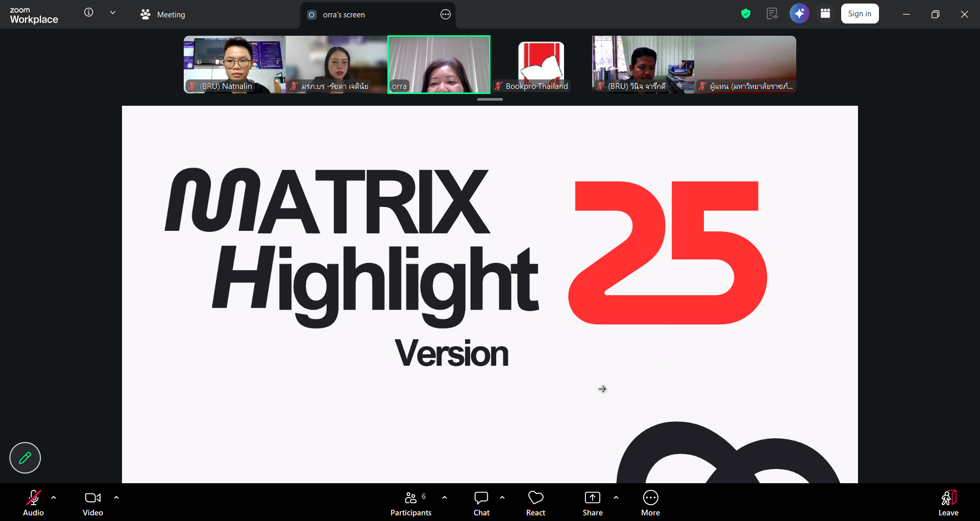Select the (BRU) วินิจ จารึกดี video thumbnail
Screen dimensions: 980x521
643,64
